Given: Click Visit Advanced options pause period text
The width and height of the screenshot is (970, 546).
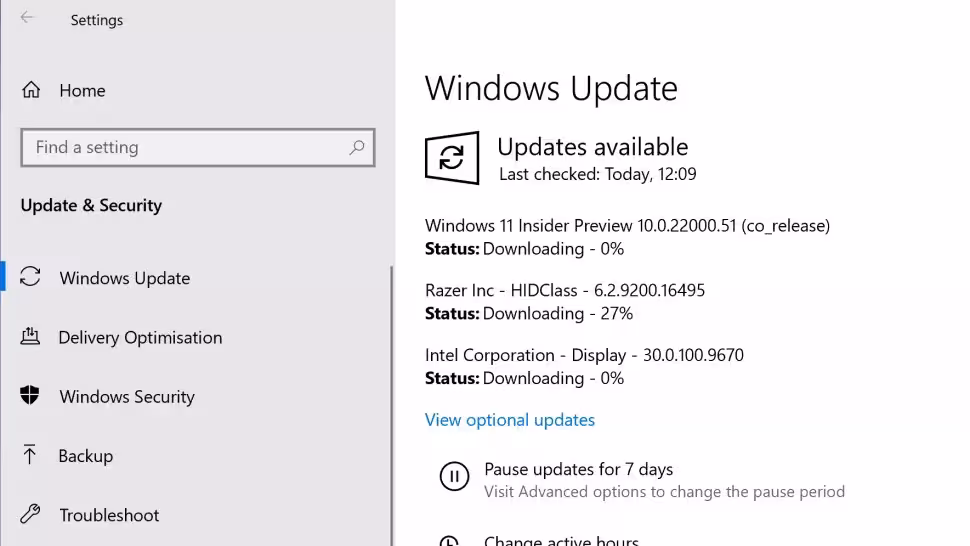Looking at the screenshot, I should point(664,492).
